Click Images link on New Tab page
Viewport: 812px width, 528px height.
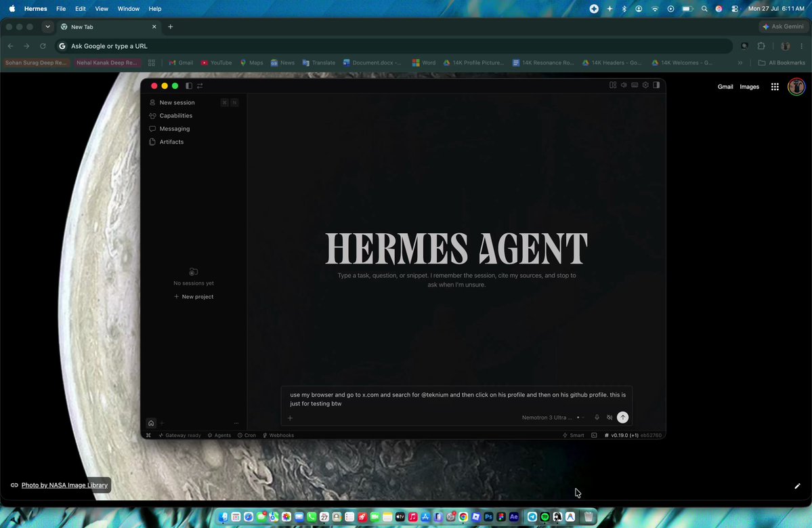(749, 87)
